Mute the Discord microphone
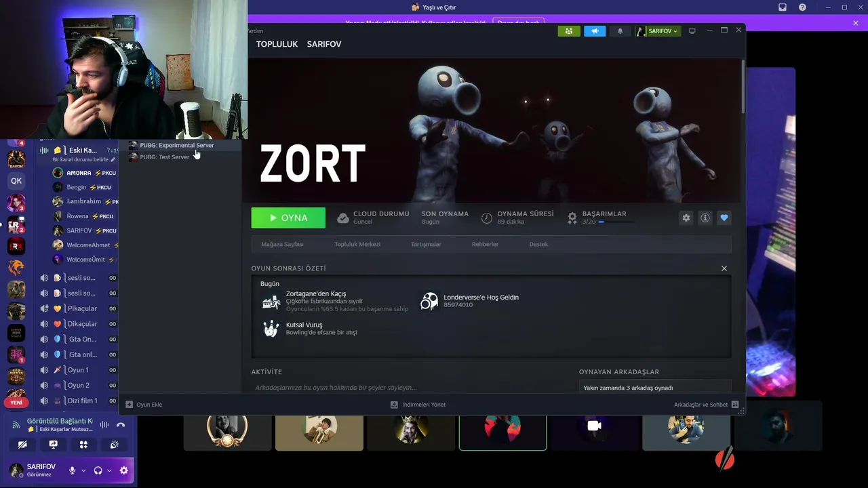Screen dimensions: 868x488 click(72, 470)
